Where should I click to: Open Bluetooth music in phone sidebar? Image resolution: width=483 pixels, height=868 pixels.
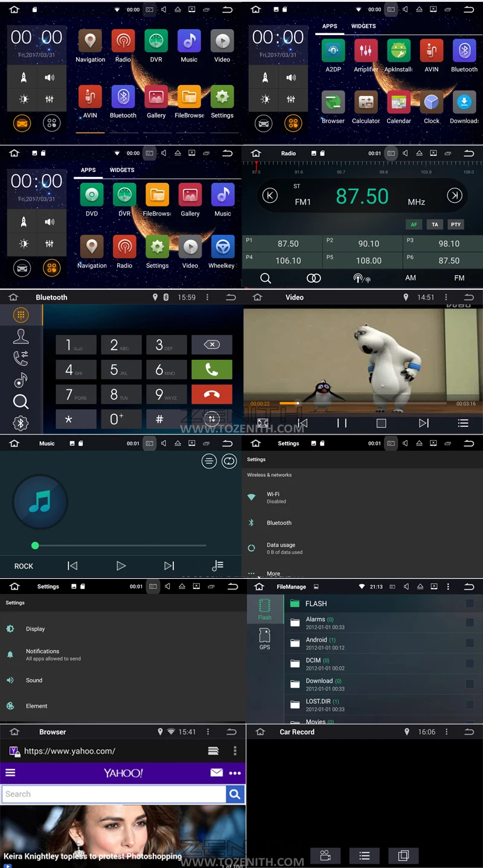pyautogui.click(x=21, y=380)
